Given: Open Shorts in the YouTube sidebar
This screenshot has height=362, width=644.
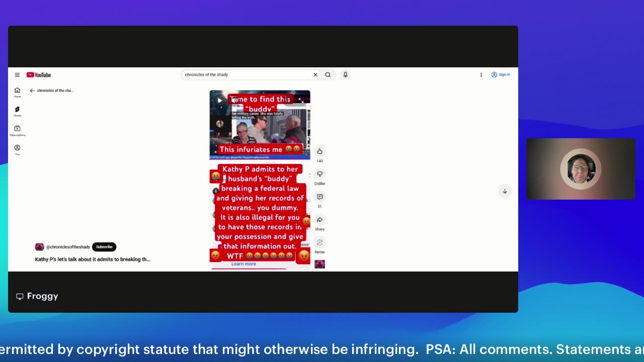Looking at the screenshot, I should tap(17, 112).
